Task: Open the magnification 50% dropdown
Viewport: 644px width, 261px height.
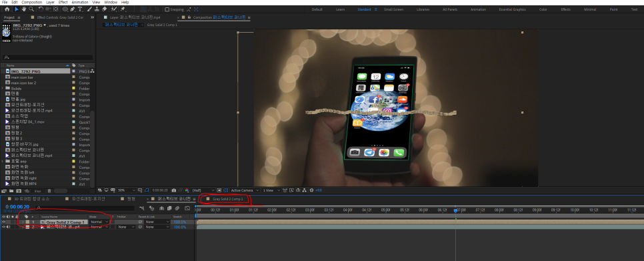Action: click(127, 190)
